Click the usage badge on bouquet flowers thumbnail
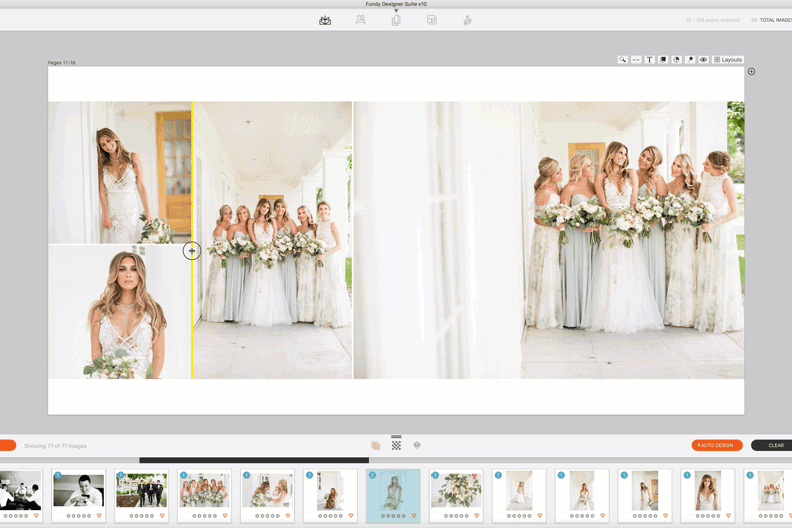792x528 pixels. click(435, 475)
